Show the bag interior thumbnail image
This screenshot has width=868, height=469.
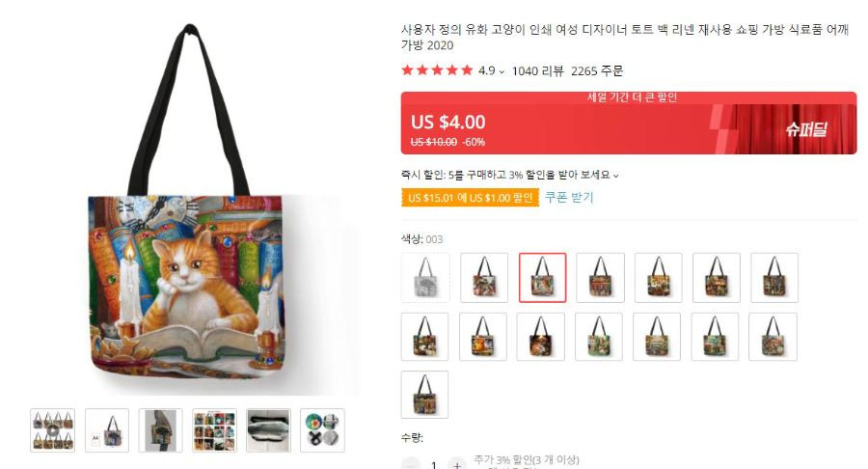pyautogui.click(x=268, y=430)
